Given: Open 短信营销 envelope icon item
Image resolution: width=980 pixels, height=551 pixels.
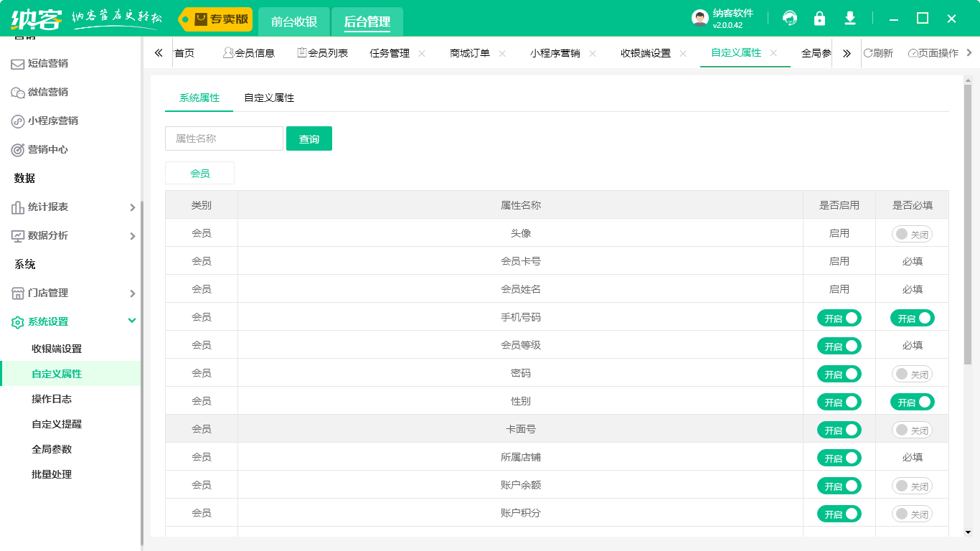Looking at the screenshot, I should [x=18, y=64].
